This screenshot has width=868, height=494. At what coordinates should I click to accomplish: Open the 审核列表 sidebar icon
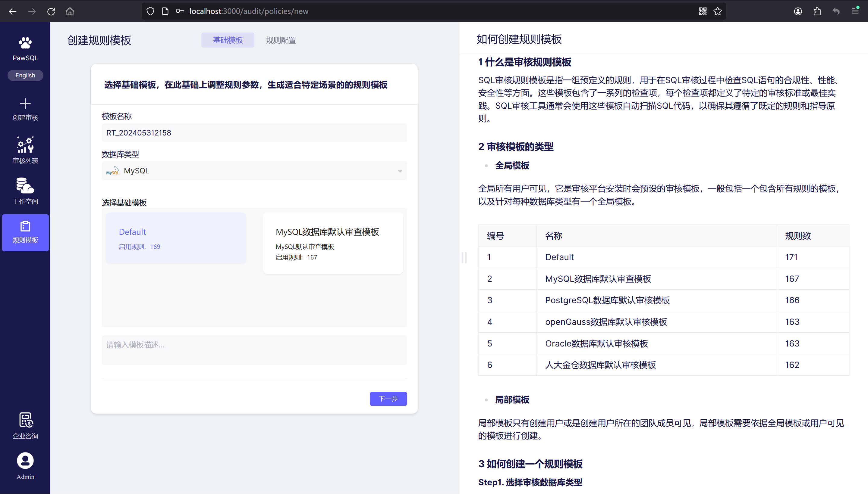[x=25, y=145]
